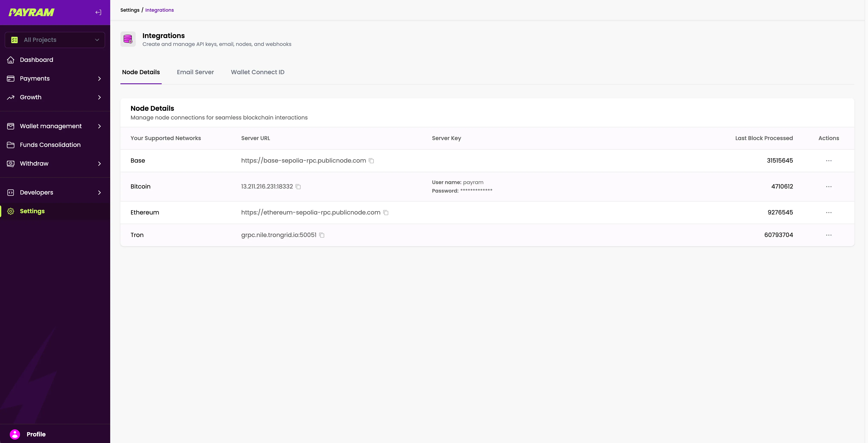The image size is (868, 443).
Task: Open actions menu for Bitcoin row
Action: pos(829,186)
